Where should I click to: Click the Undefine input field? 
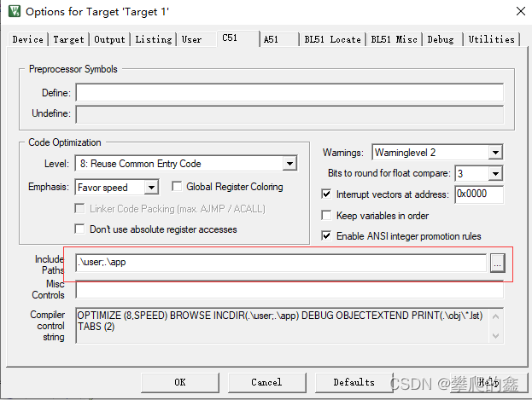(289, 114)
